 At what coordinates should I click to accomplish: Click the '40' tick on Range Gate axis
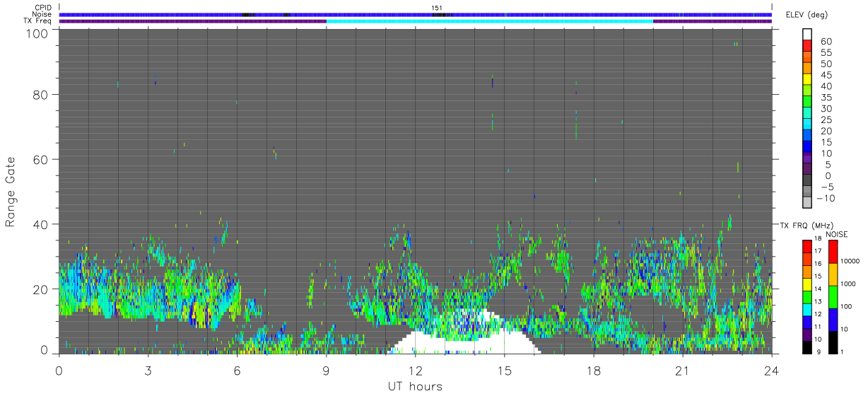click(41, 224)
